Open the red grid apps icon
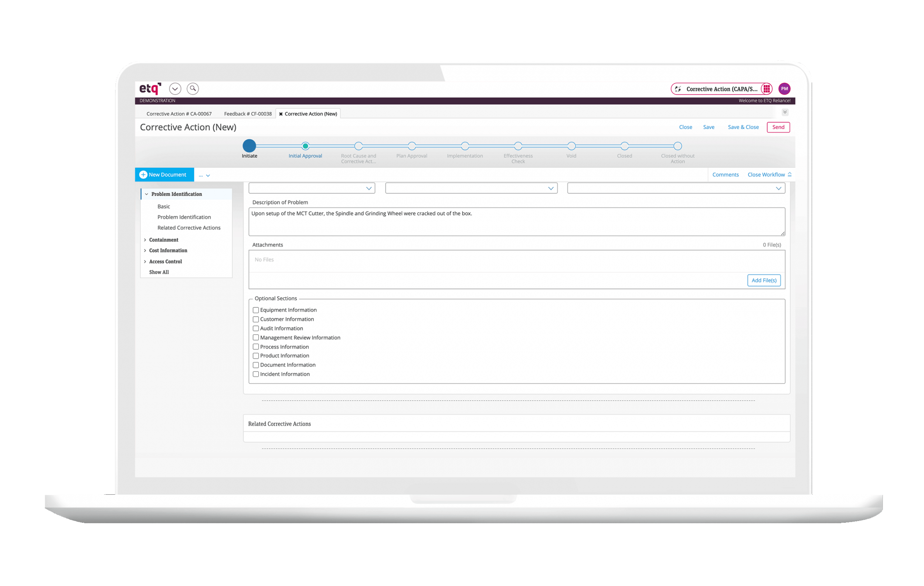The image size is (924, 586). (766, 89)
